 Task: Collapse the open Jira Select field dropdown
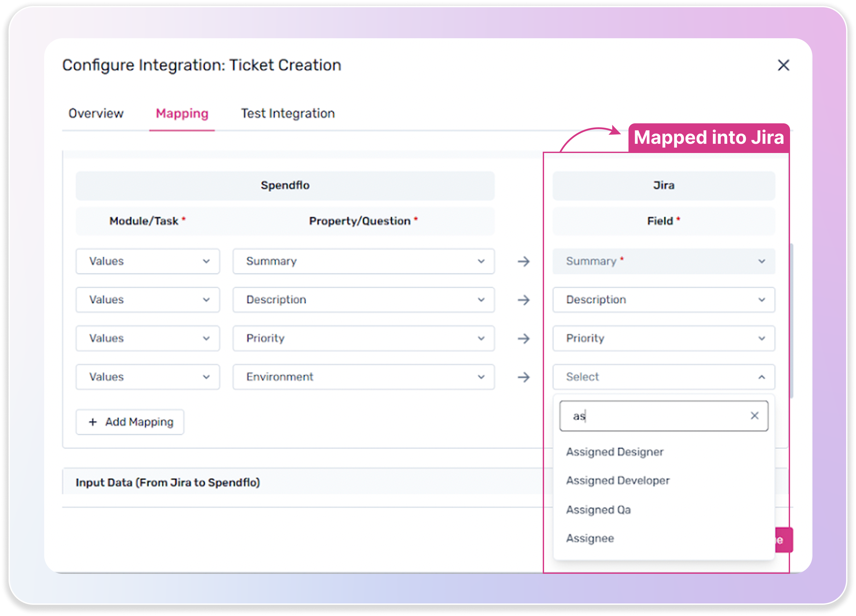coord(663,377)
